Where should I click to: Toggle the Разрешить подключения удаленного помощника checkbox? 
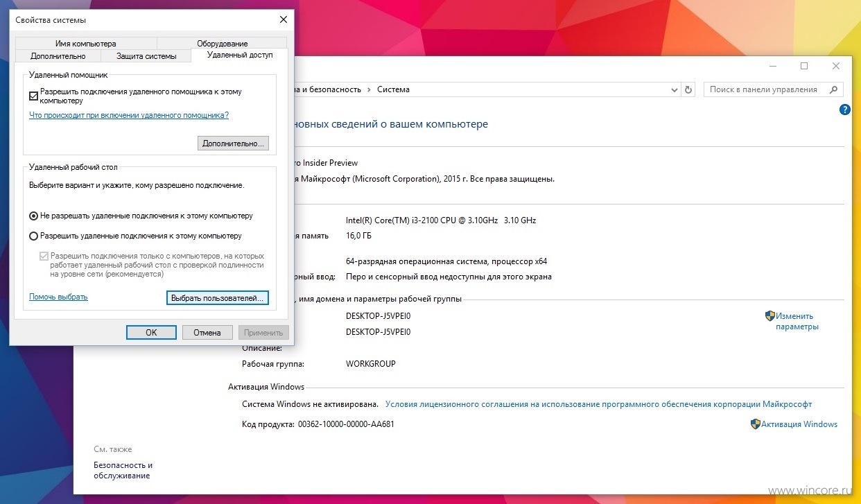[x=33, y=96]
